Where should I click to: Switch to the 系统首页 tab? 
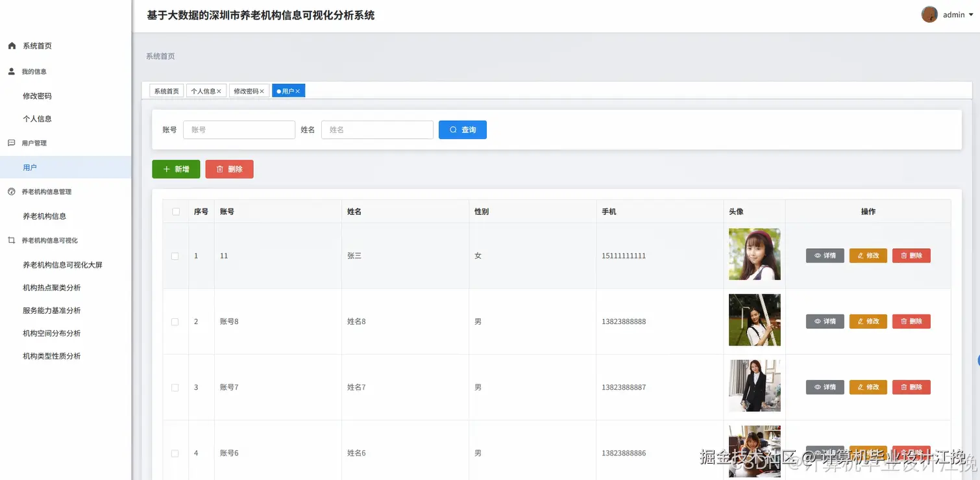[167, 92]
